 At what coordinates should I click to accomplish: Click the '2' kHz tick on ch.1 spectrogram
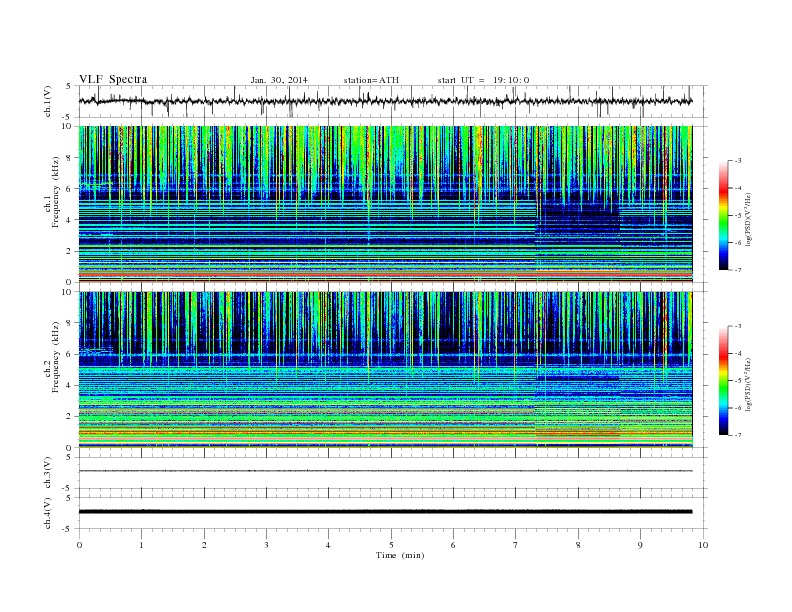[69, 251]
